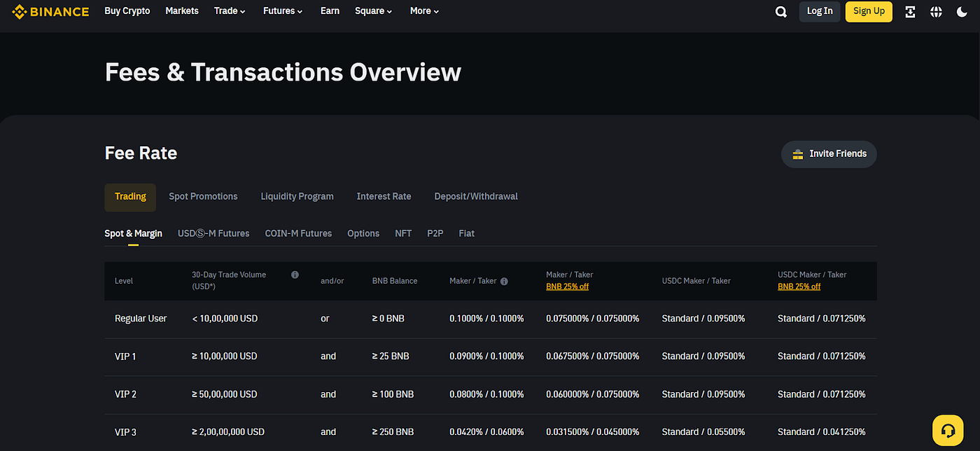Image resolution: width=980 pixels, height=451 pixels.
Task: Switch to the Spot Promotions tab
Action: 203,196
